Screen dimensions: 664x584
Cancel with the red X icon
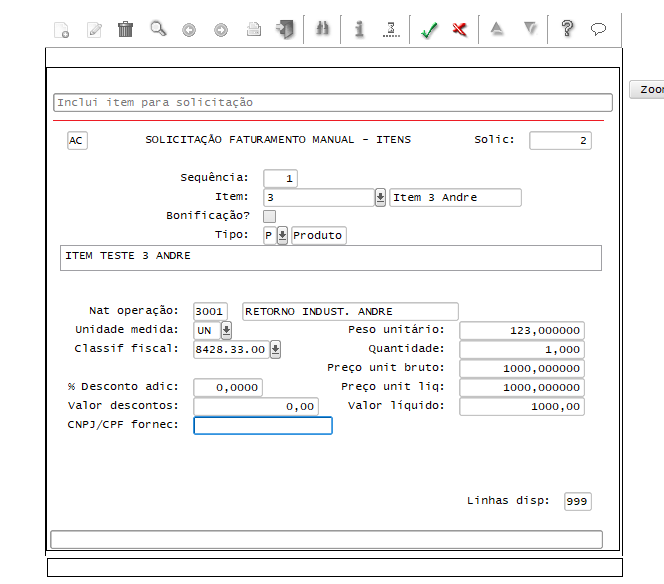[x=460, y=29]
